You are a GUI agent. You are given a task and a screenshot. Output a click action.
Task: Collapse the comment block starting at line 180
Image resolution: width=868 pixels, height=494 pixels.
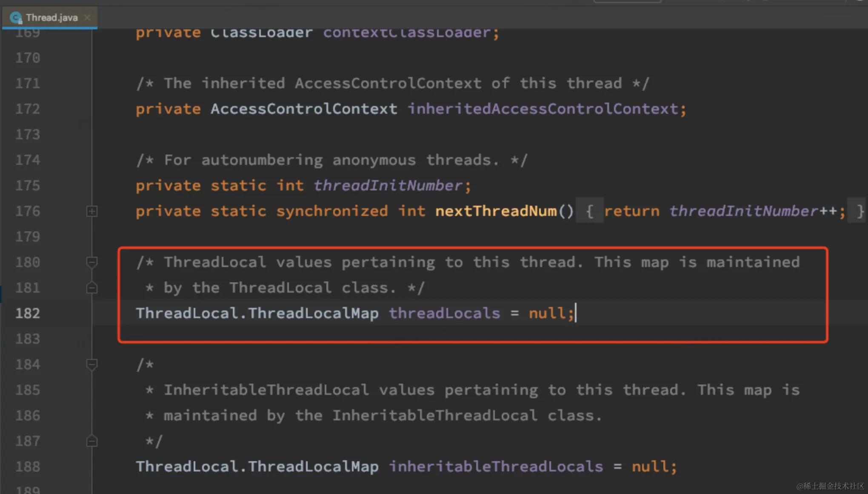click(x=91, y=262)
